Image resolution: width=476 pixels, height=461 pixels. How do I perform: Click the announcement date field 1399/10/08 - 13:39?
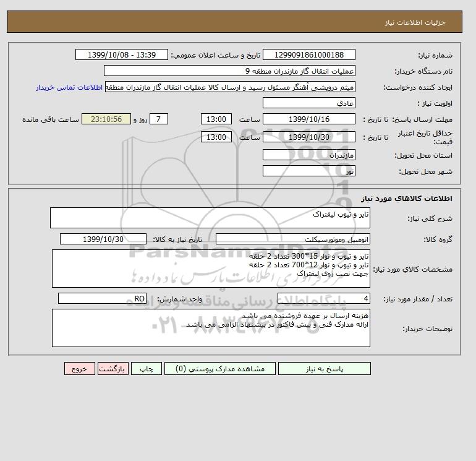pyautogui.click(x=121, y=54)
